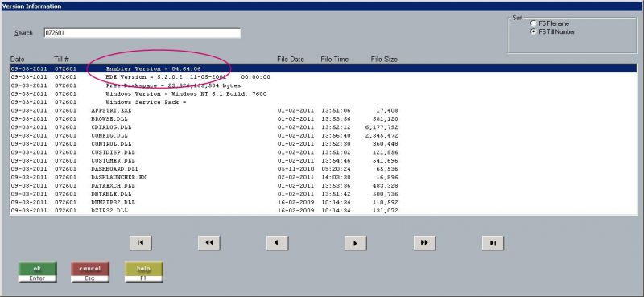Select the Windows Version NT 6.1 row

tap(324, 93)
